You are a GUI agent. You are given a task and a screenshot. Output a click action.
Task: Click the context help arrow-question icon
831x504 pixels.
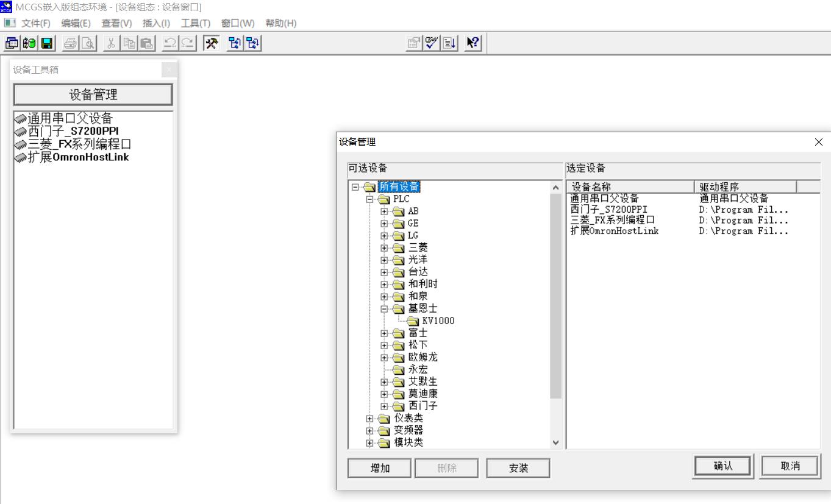click(x=473, y=43)
